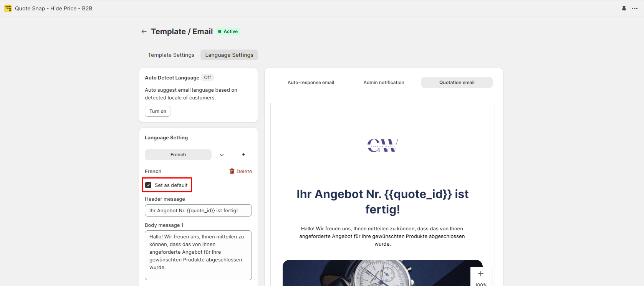This screenshot has width=644, height=286.
Task: Click the preview headline 'Ihr Angebot Nr.'
Action: 382,202
